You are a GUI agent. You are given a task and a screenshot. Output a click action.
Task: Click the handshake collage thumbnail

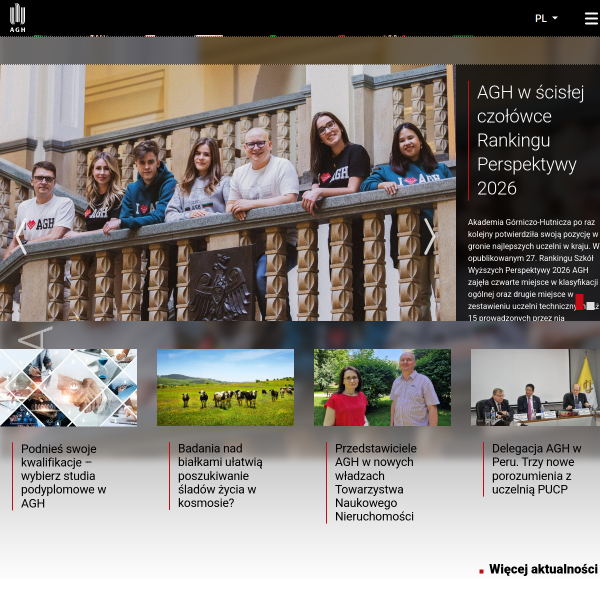(x=68, y=387)
